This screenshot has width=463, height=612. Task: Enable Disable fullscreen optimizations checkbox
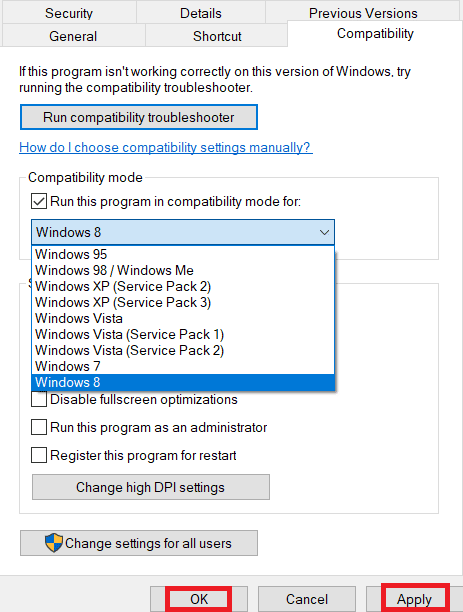tap(39, 399)
